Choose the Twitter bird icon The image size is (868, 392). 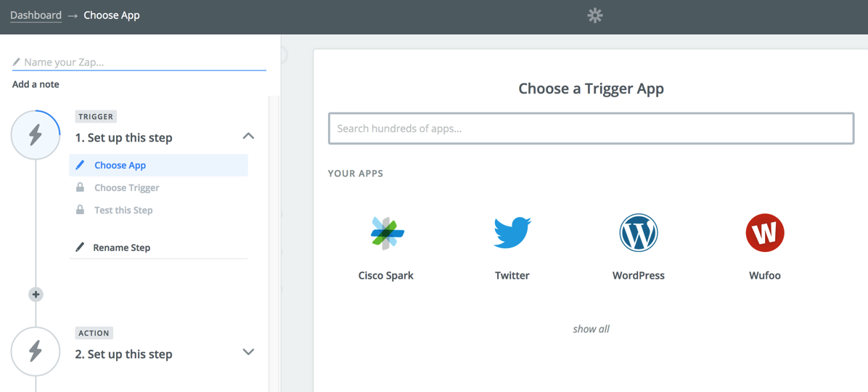click(512, 233)
